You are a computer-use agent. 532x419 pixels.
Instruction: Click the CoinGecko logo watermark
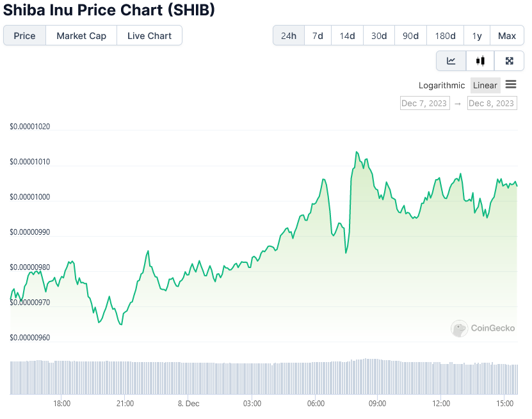483,328
